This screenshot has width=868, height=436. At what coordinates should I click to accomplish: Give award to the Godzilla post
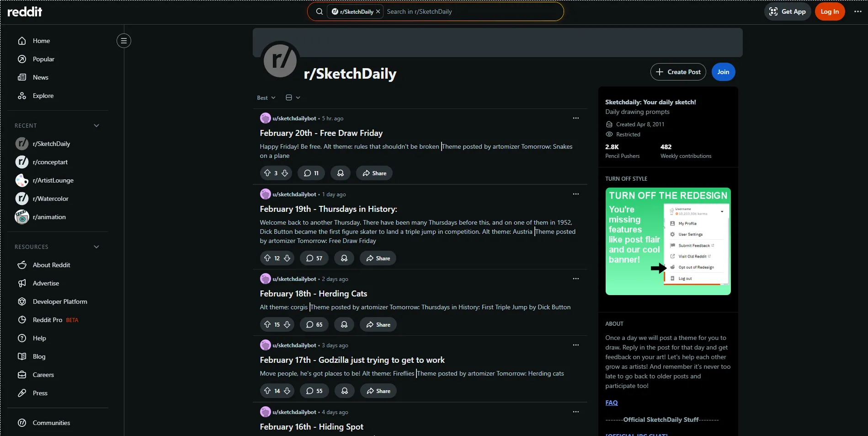coord(345,391)
